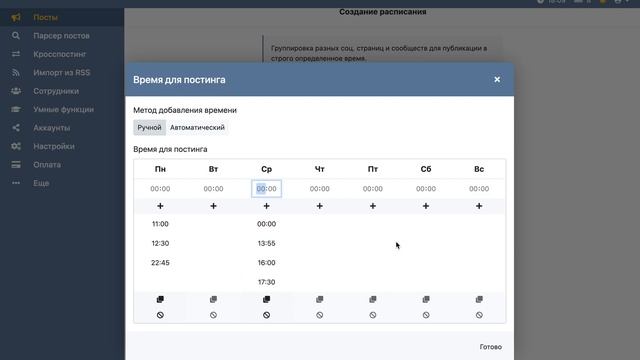Image resolution: width=640 pixels, height=360 pixels.
Task: Add time for Пн with plus icon
Action: pyautogui.click(x=160, y=206)
